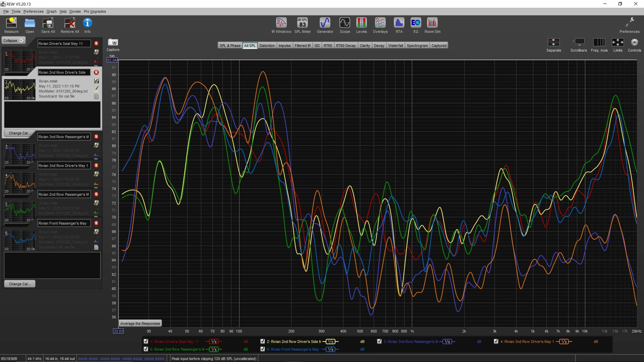
Task: Remove Rivian Driver's Seat measurement
Action: point(96,44)
